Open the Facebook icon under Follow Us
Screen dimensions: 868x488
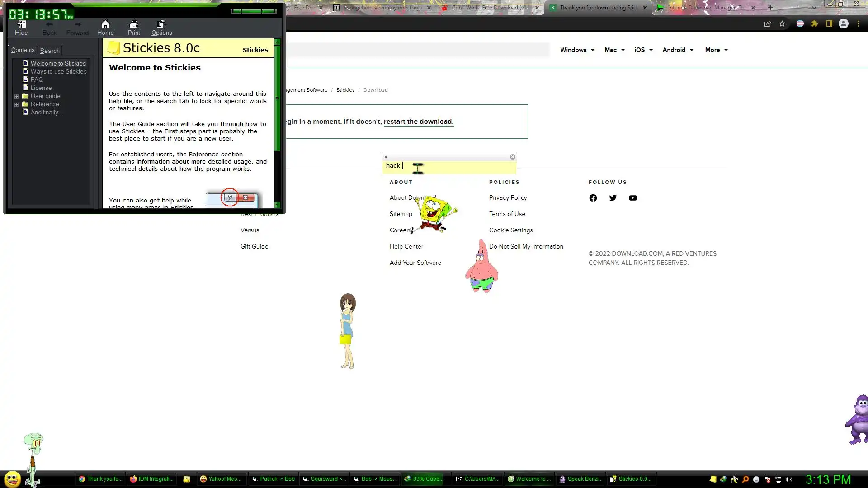pos(593,198)
